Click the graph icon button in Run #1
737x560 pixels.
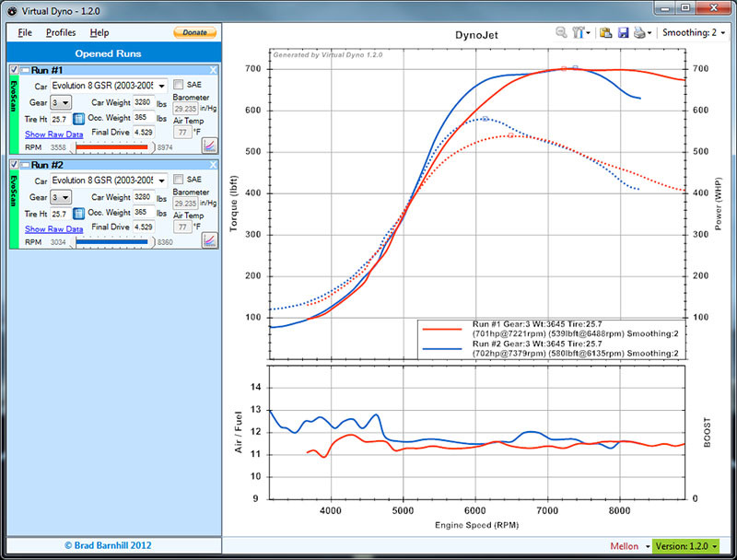tap(210, 146)
